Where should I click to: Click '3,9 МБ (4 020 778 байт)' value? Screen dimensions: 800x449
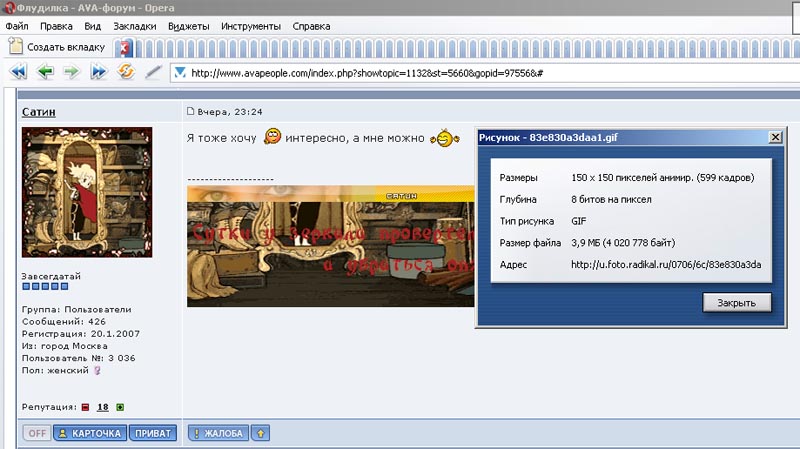(623, 243)
